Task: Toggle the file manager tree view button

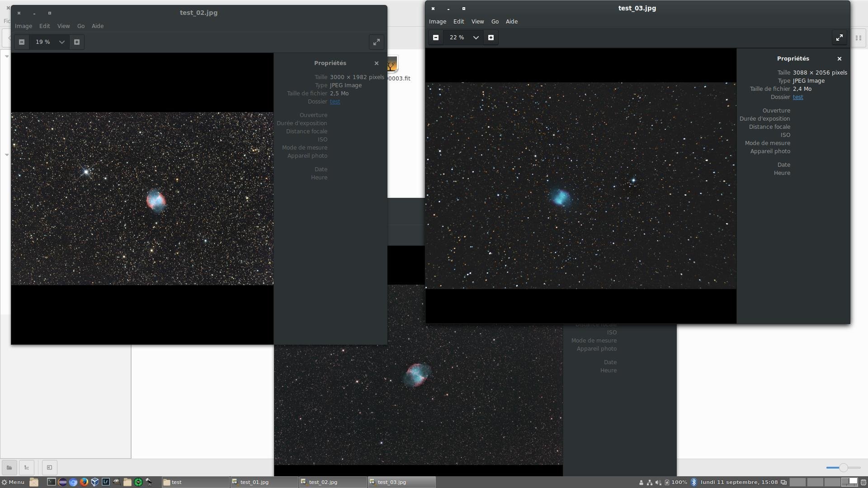Action: point(27,468)
